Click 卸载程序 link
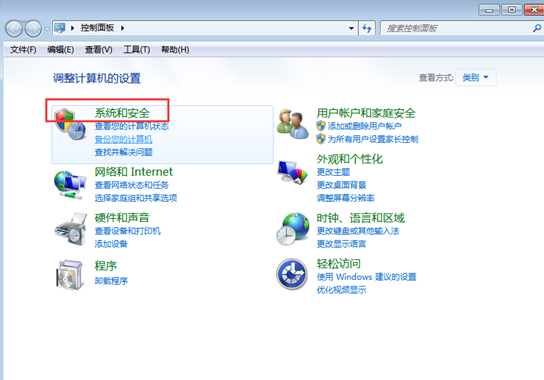This screenshot has width=544, height=380. coord(111,281)
